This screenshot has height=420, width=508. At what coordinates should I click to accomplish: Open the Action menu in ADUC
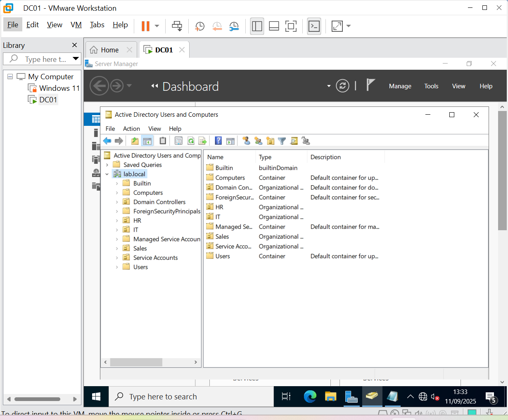[x=131, y=129]
